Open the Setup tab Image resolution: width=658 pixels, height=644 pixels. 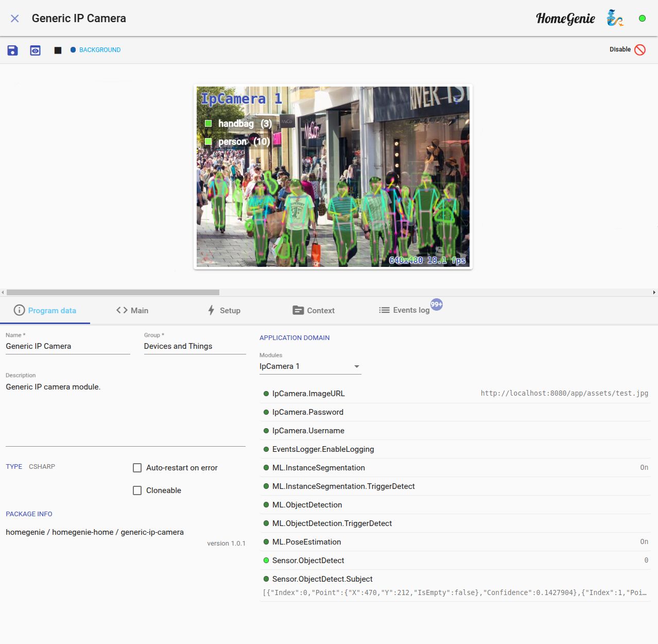224,310
